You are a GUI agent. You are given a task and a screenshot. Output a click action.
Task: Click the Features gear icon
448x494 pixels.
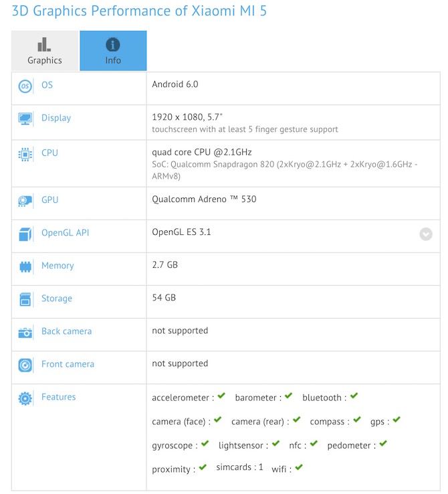point(25,398)
